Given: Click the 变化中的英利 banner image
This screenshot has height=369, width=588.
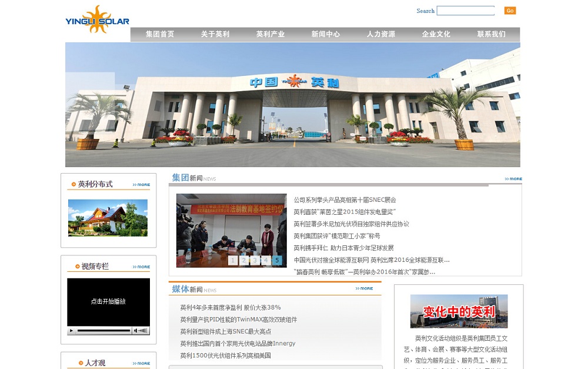Looking at the screenshot, I should [459, 311].
